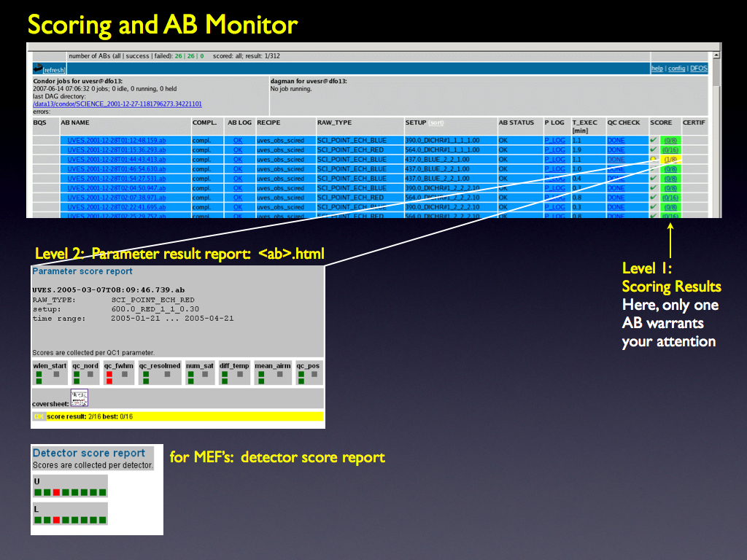Viewport: 747px width, 560px height.
Task: Click green checkmark in 02:04:50.947 row
Action: (x=653, y=187)
